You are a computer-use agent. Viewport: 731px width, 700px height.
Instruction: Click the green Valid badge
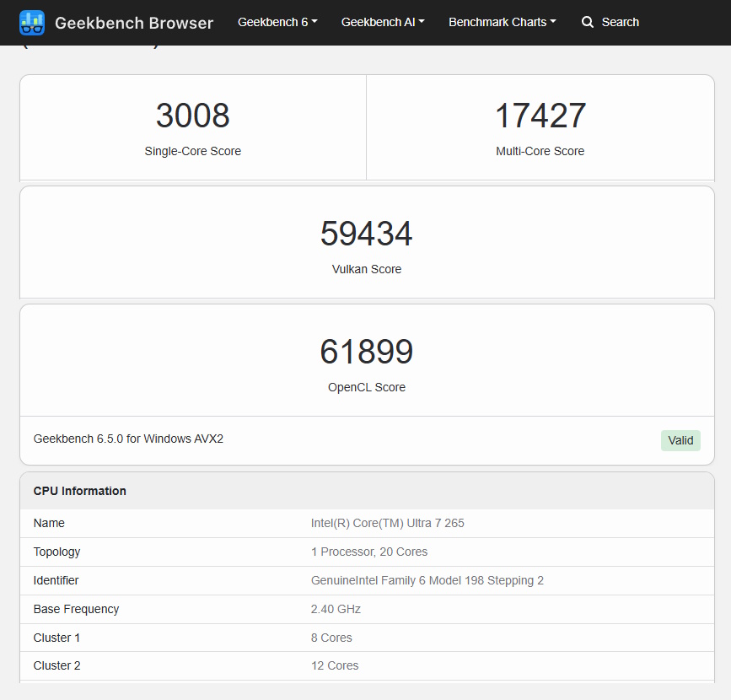pyautogui.click(x=680, y=440)
